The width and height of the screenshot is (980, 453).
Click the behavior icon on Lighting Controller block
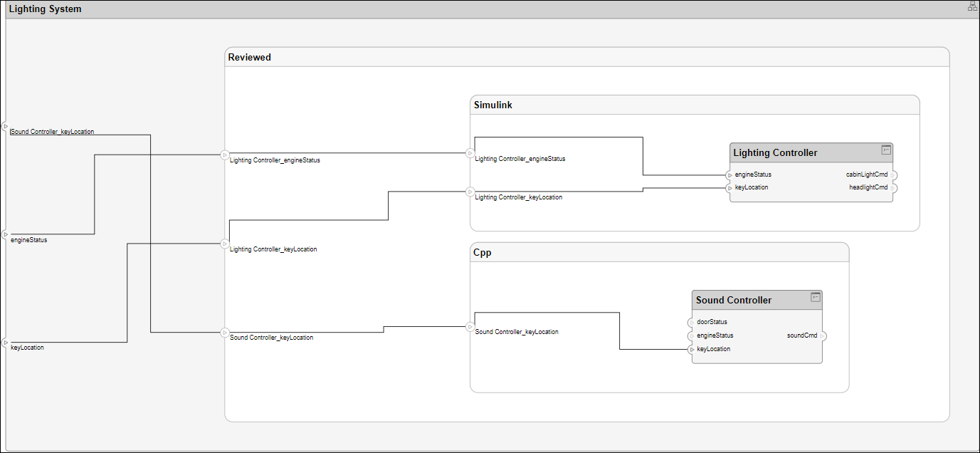tap(886, 150)
